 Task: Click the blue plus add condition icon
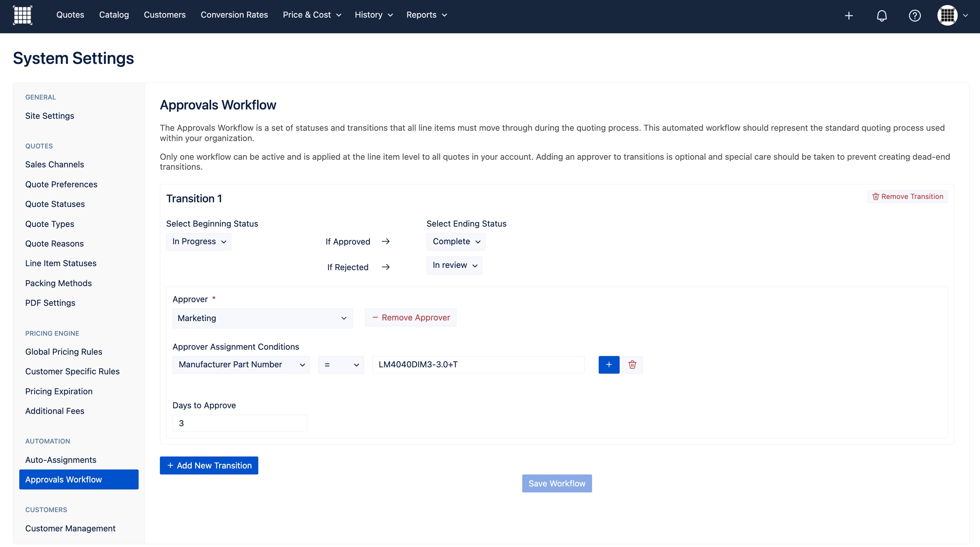tap(609, 365)
